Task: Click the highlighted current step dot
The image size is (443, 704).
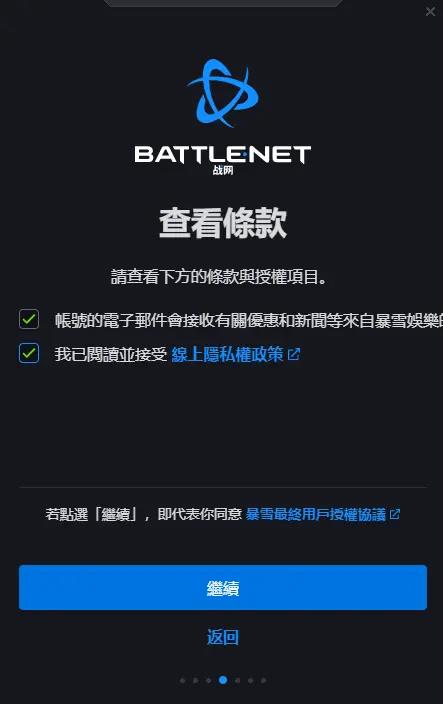Action: 223,680
